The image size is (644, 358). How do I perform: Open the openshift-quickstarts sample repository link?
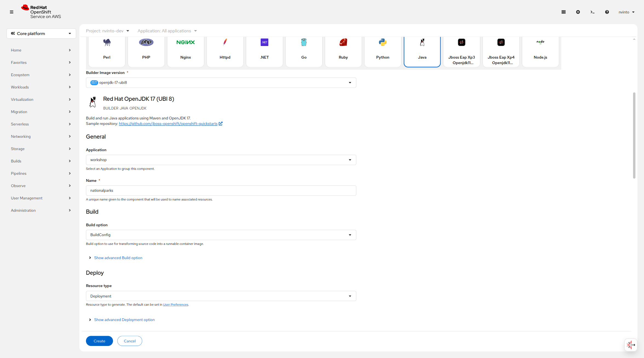tap(170, 124)
